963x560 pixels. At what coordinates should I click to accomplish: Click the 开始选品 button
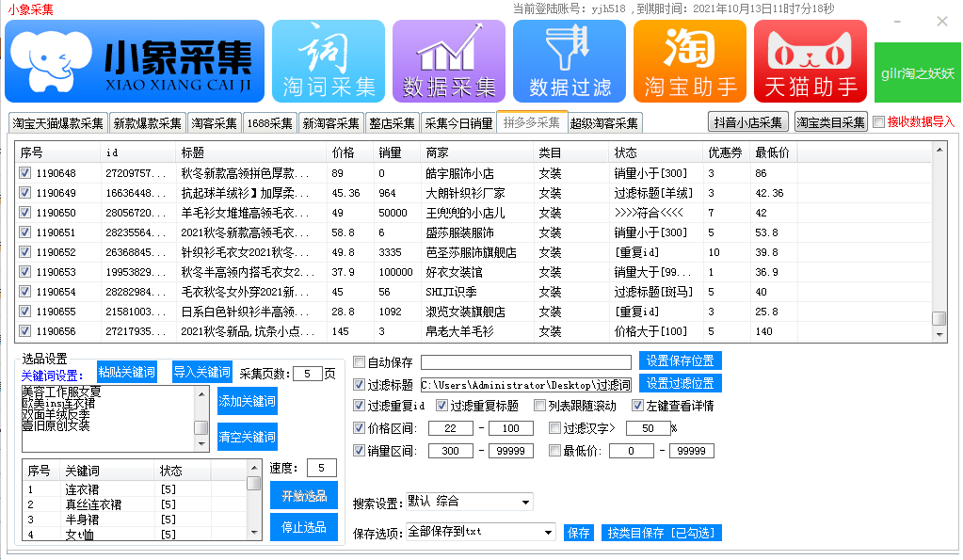[303, 495]
